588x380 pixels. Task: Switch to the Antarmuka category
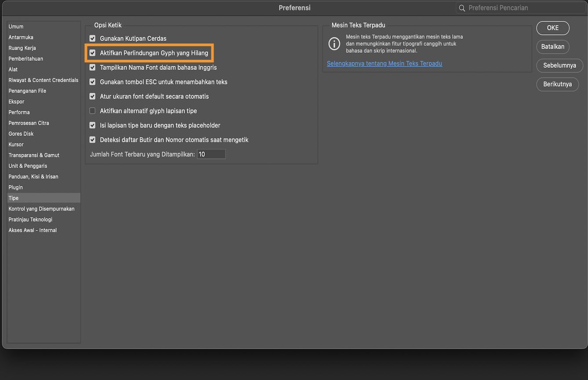21,37
